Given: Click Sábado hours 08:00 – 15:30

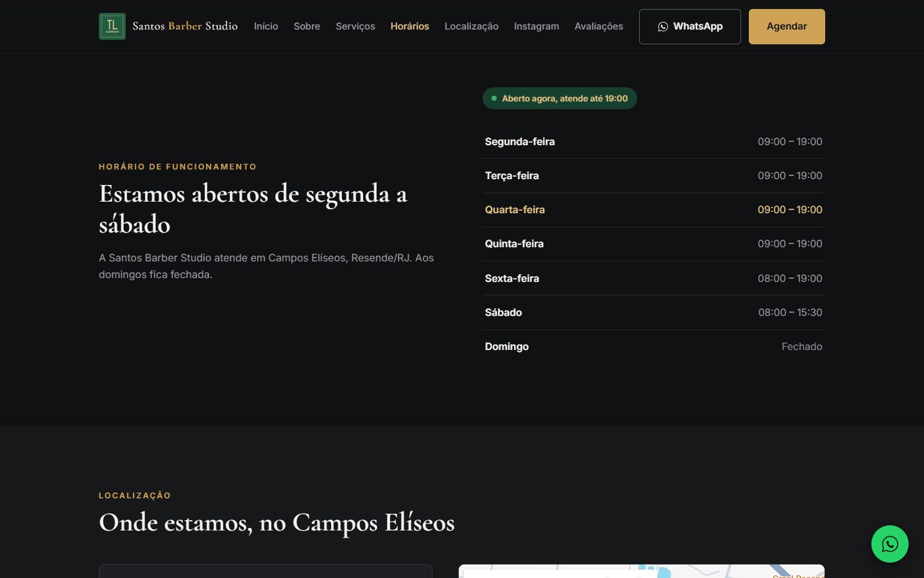Looking at the screenshot, I should point(790,312).
